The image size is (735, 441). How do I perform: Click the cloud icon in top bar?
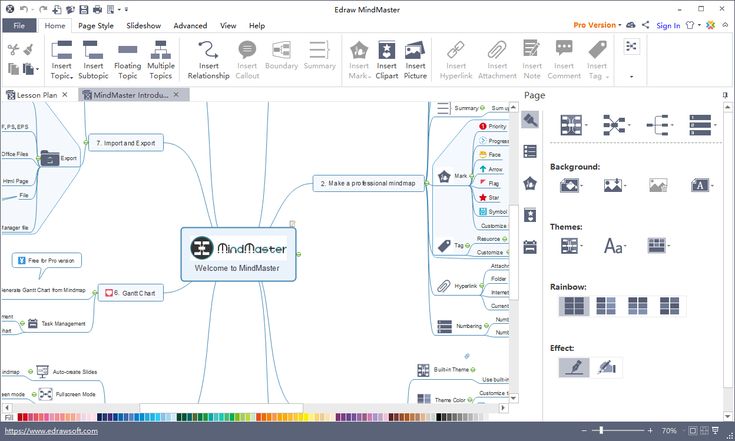pos(631,25)
